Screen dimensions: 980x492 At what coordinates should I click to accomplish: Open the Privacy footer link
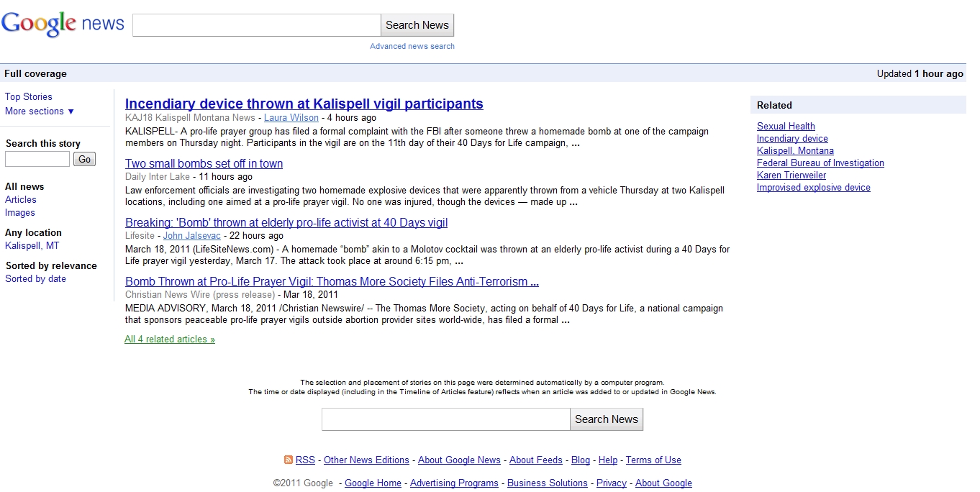[612, 483]
